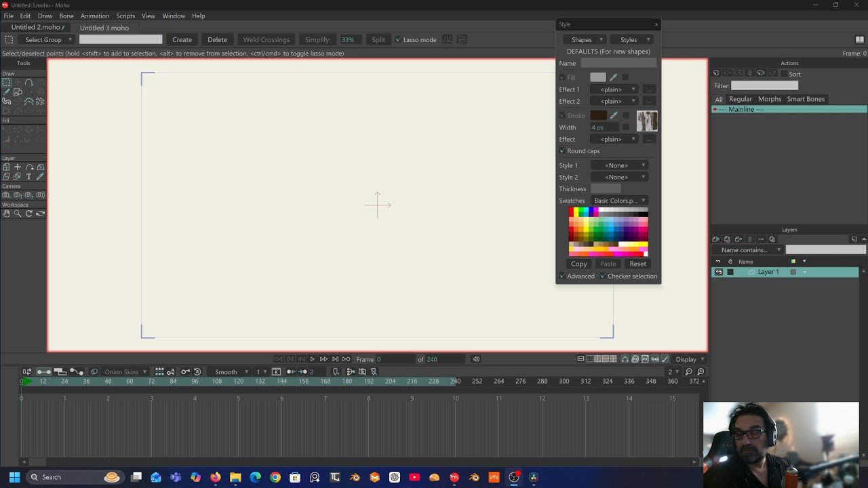Jump to end of animation

tap(335, 359)
